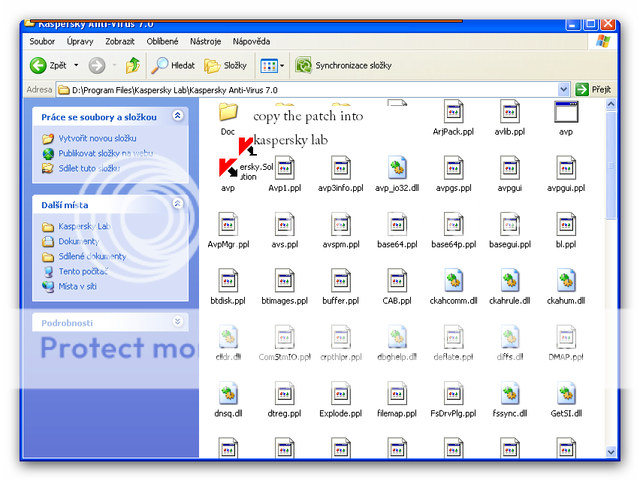Open the Zobrazit menu
Image resolution: width=640 pixels, height=481 pixels.
pos(120,41)
